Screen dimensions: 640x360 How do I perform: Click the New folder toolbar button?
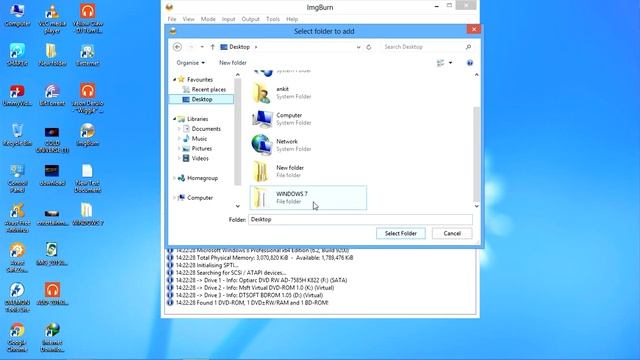point(233,63)
